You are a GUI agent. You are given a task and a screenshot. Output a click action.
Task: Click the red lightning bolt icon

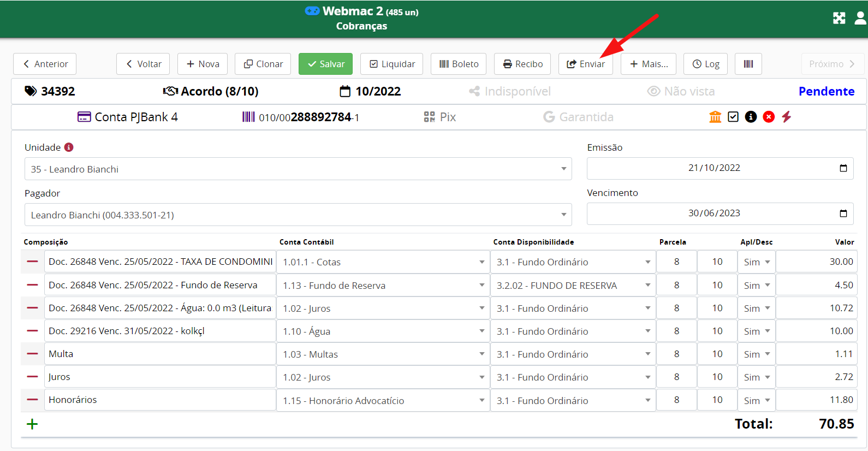click(786, 117)
